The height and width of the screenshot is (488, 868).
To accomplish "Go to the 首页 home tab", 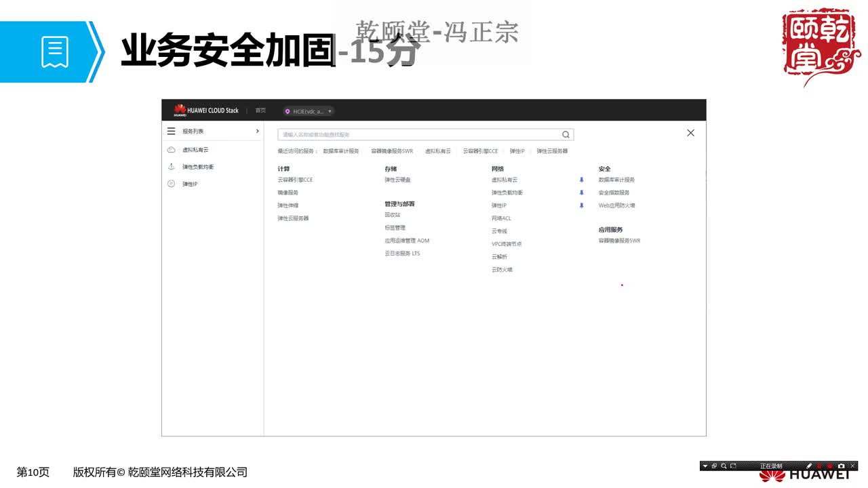I will coord(260,110).
